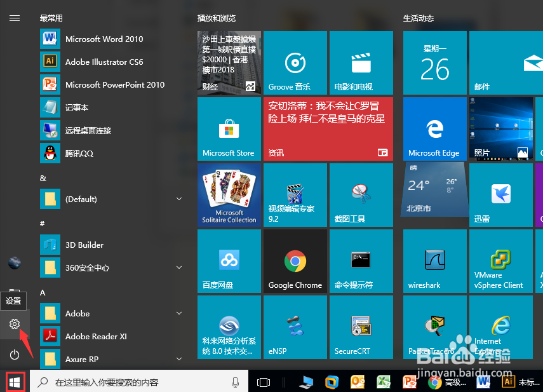This screenshot has width=543, height=392.
Task: Open the 百度网盘 tile
Action: [x=229, y=260]
